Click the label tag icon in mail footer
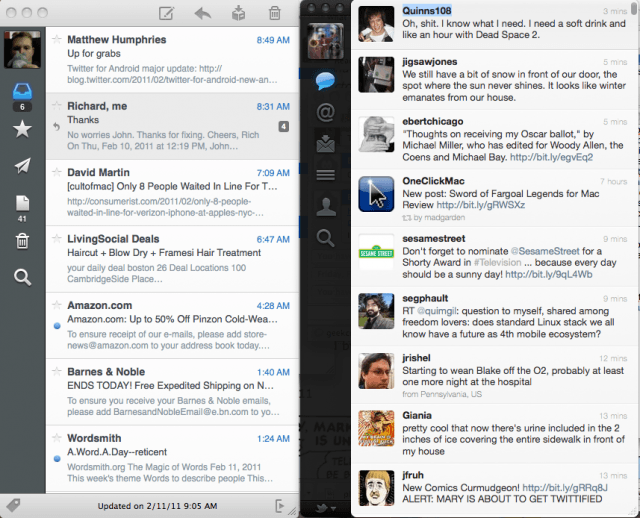This screenshot has width=640, height=518. tap(13, 505)
